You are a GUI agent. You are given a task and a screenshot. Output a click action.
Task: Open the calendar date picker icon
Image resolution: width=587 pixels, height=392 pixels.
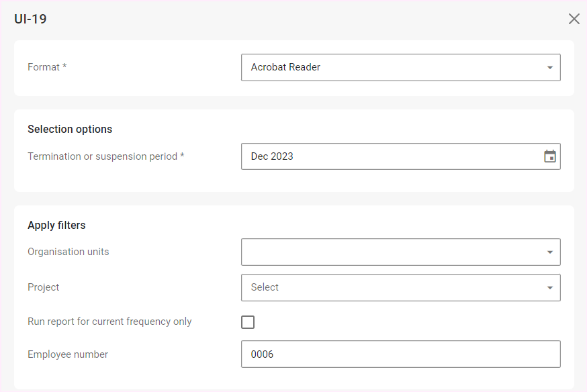coord(549,156)
